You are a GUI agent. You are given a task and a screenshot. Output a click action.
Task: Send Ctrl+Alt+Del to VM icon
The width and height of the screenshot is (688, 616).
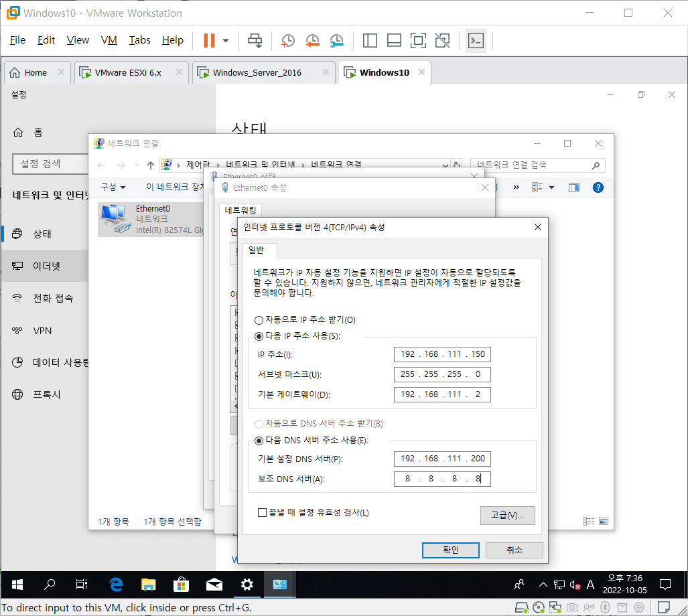255,40
